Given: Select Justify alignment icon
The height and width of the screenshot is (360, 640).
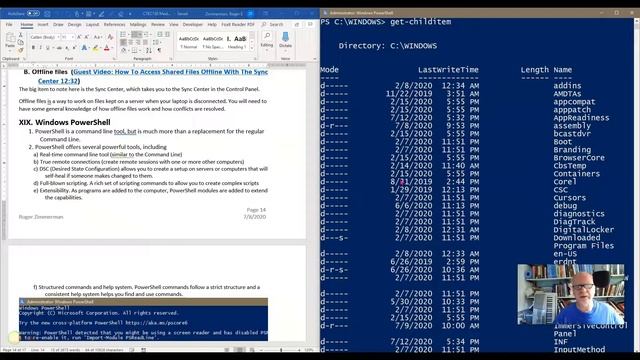Looking at the screenshot, I should 145,42.
